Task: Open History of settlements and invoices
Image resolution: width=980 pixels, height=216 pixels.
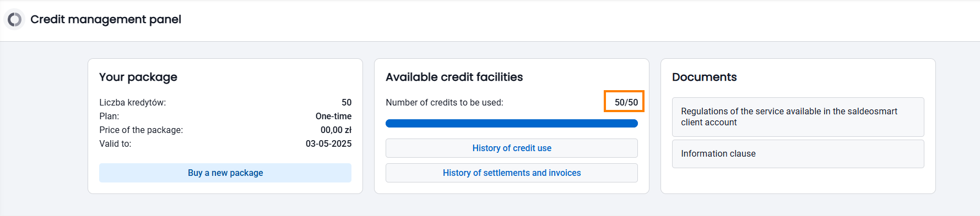Action: point(512,173)
